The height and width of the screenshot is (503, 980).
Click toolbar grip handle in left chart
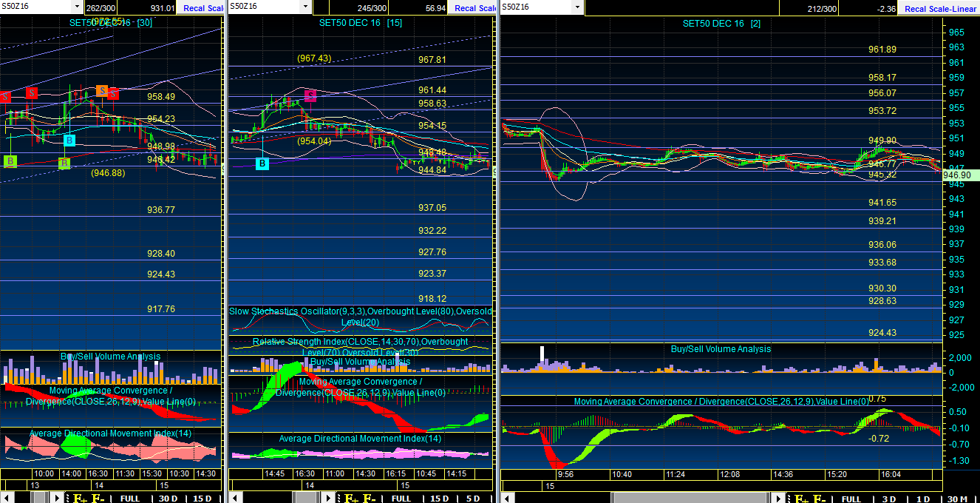point(67,498)
